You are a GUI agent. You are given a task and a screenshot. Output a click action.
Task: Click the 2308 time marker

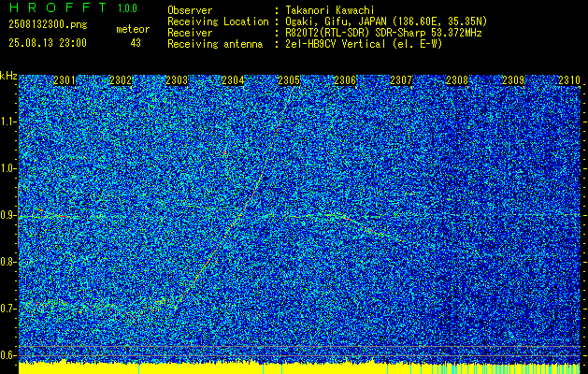pyautogui.click(x=457, y=80)
